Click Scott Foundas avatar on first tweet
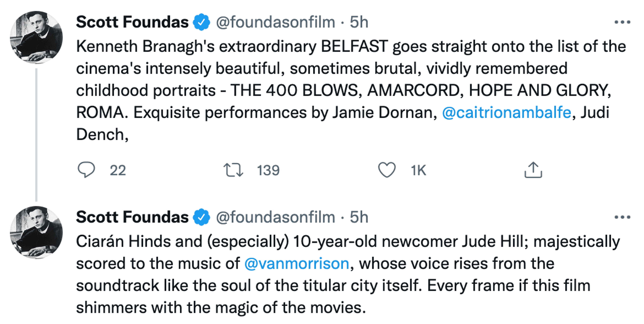644x324 pixels. click(x=36, y=37)
